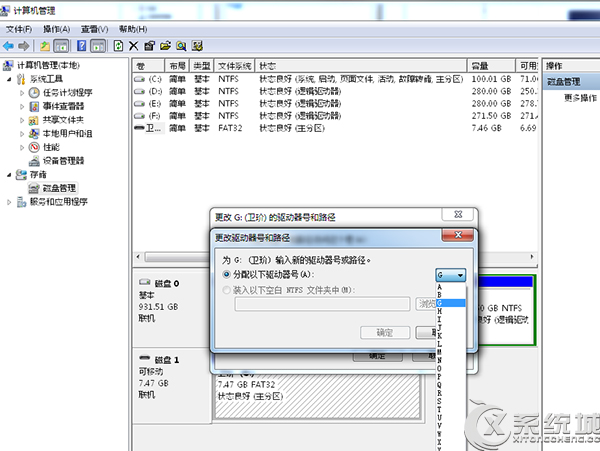Screen dimensions: 600x451
Task: Collapse the 系统工具 tree node
Action: 9,79
